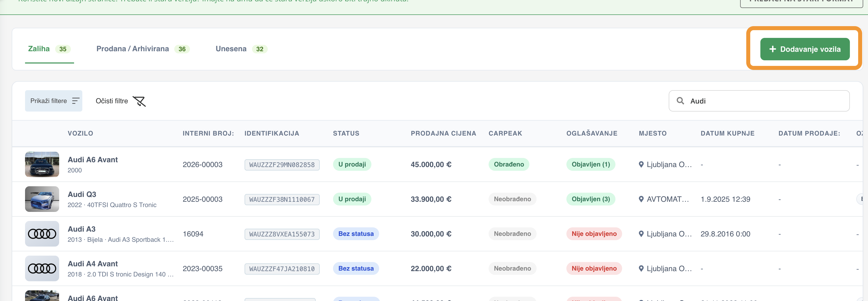Click internal number 2025-00003

(202, 199)
